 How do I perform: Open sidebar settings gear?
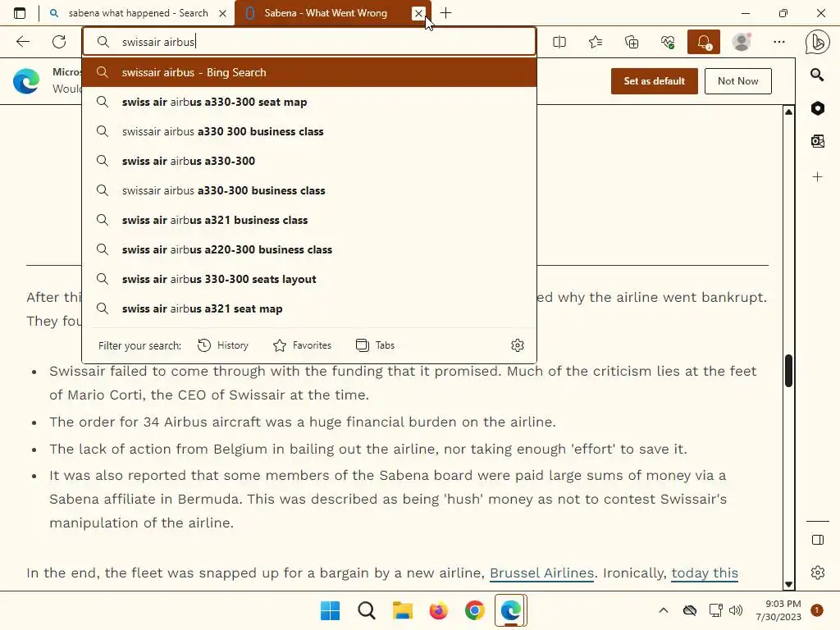click(x=818, y=573)
